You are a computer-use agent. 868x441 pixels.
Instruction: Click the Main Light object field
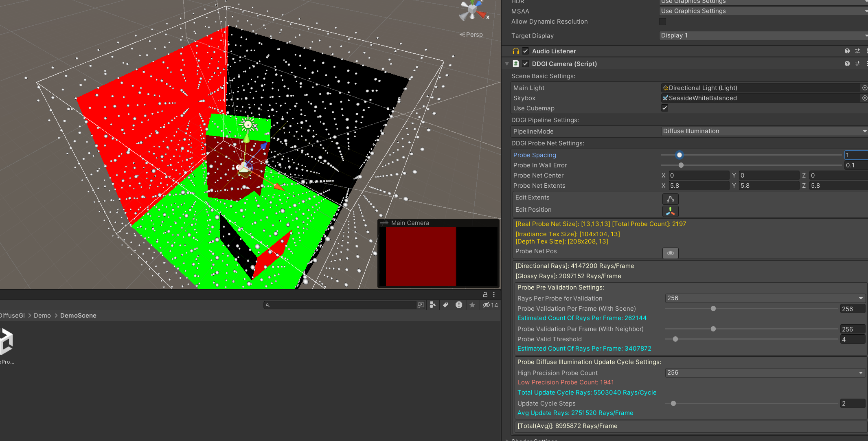click(761, 88)
